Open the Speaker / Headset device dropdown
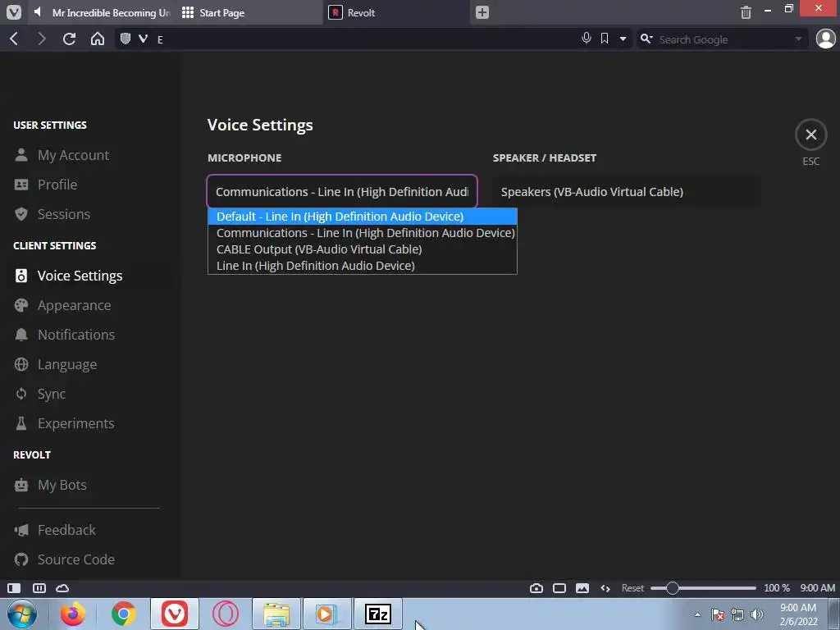 coord(626,192)
